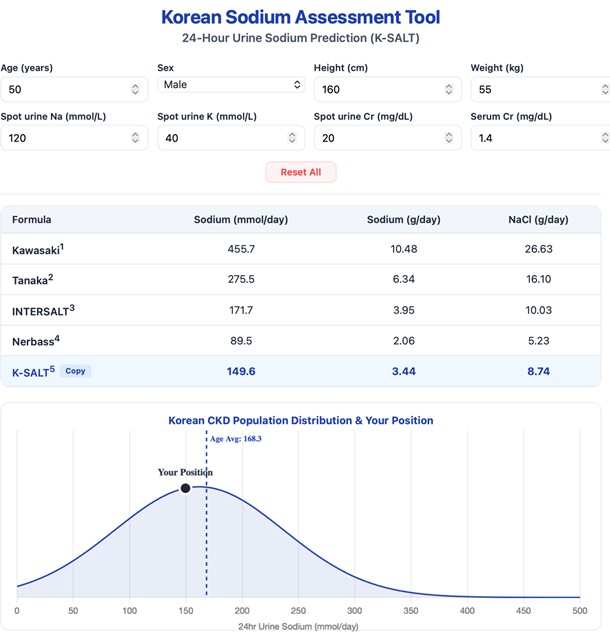
Task: Click the Spot urine Na stepper arrows
Action: click(135, 138)
